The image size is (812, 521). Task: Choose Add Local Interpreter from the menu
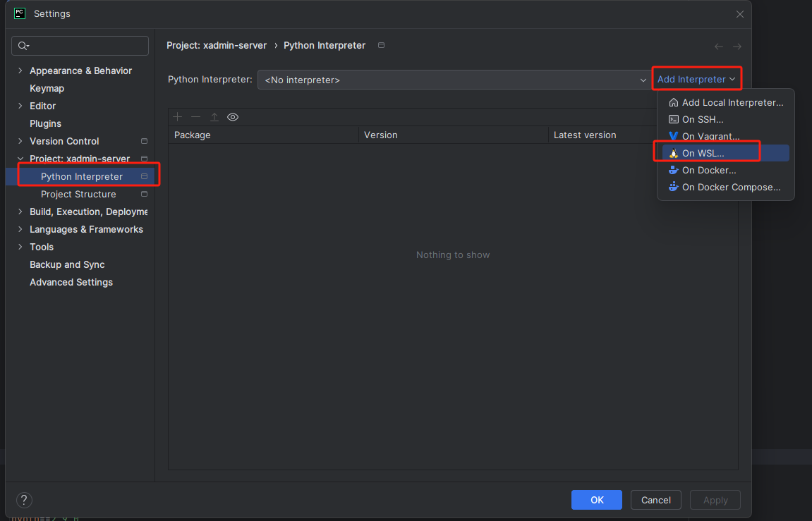(x=725, y=102)
